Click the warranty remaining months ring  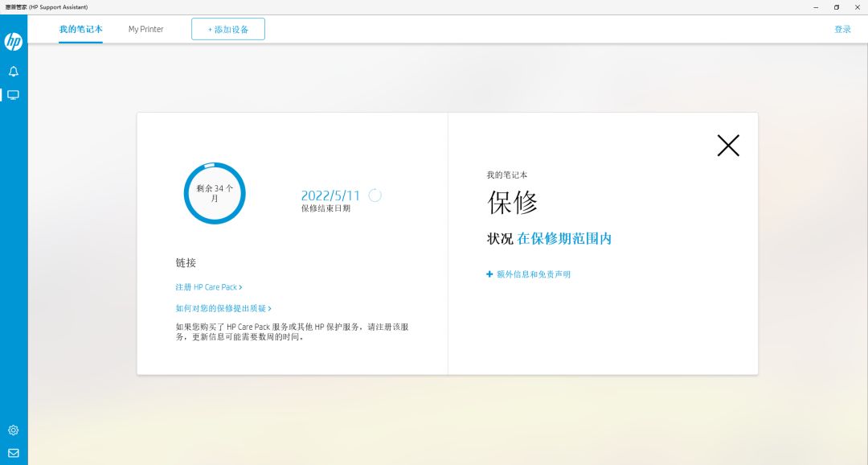[x=215, y=193]
